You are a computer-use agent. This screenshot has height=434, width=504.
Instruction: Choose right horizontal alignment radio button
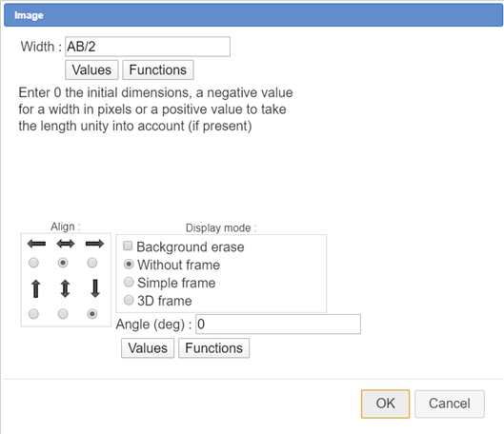click(92, 263)
